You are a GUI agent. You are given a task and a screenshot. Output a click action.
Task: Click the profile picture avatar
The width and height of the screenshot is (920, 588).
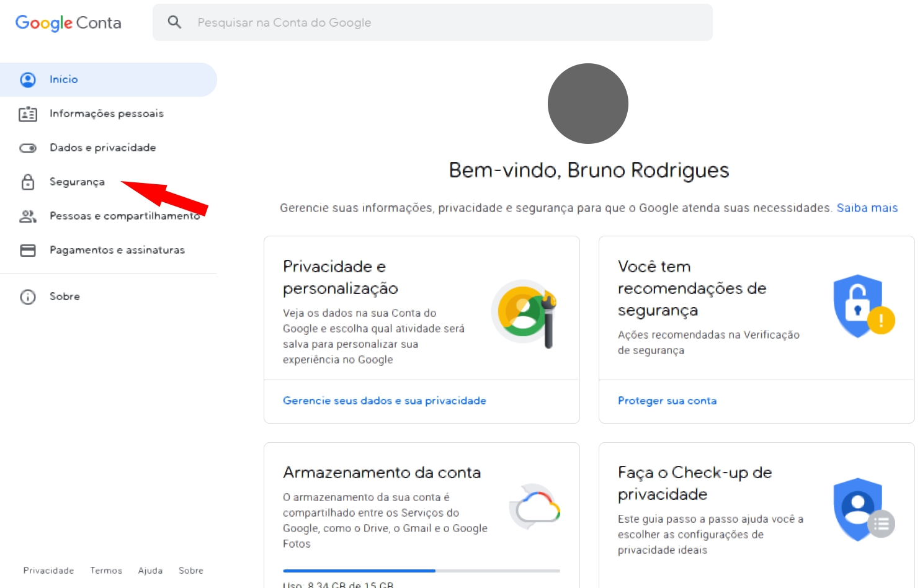tap(588, 104)
